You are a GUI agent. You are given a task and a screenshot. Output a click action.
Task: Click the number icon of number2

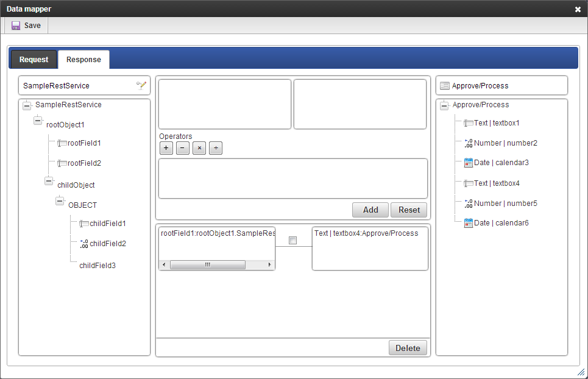click(469, 143)
